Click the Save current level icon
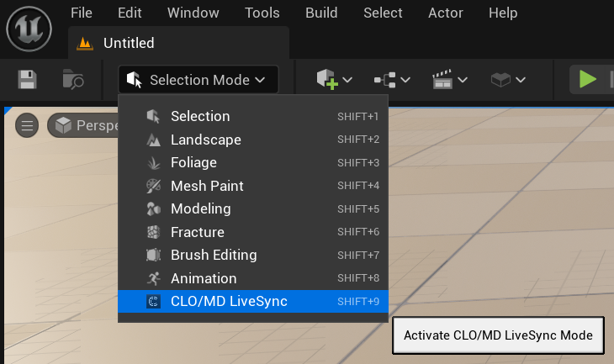614x364 pixels. (x=28, y=80)
